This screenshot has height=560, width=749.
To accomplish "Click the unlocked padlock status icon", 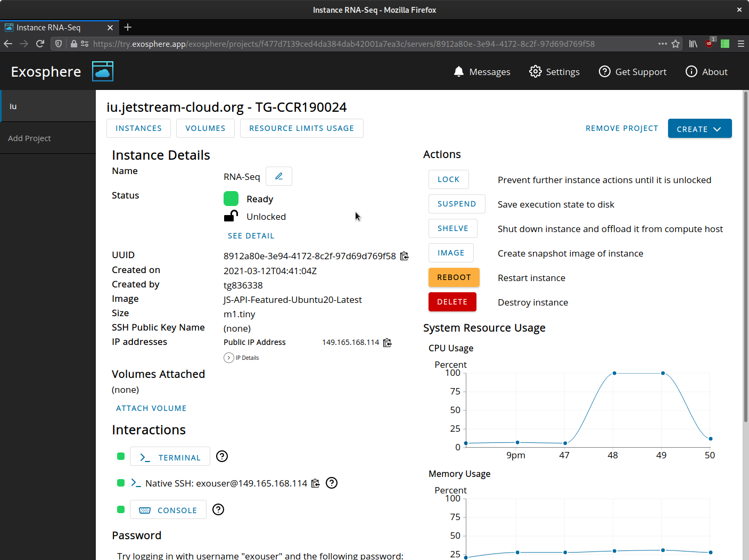I will tap(231, 216).
